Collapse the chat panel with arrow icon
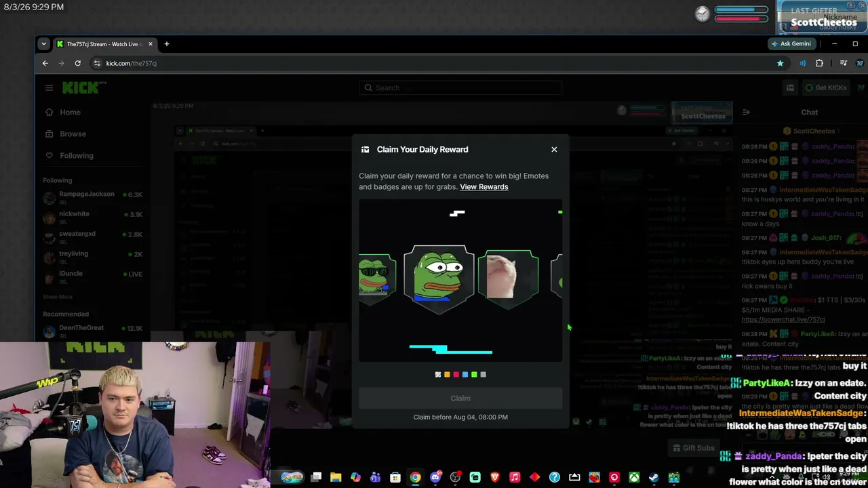Screen dimensions: 868x488 (746, 113)
